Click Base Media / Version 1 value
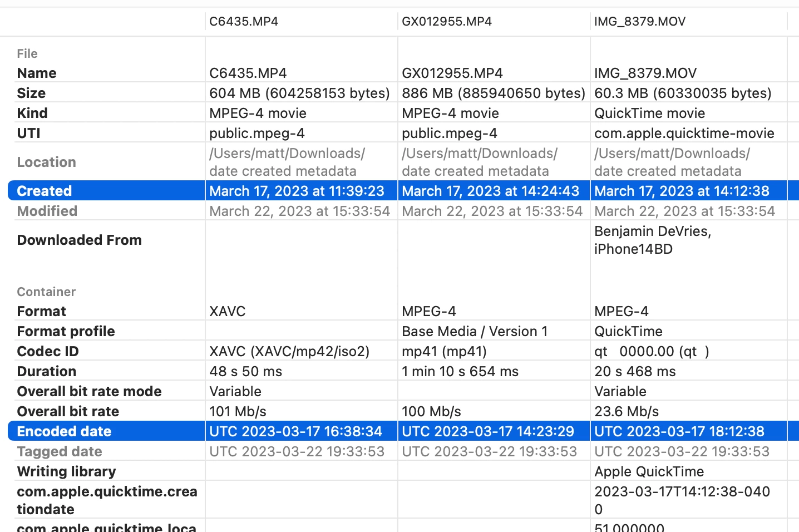Viewport: 799px width, 532px height. [475, 331]
